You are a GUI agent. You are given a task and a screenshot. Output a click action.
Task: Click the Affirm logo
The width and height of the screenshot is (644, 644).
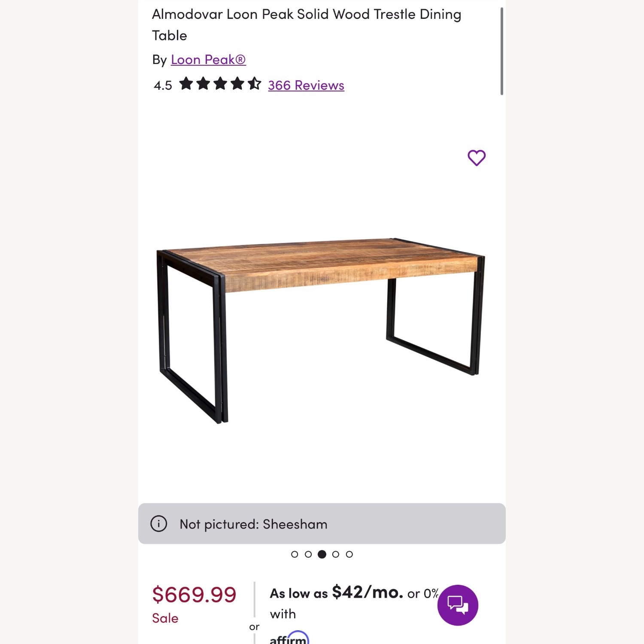289,638
